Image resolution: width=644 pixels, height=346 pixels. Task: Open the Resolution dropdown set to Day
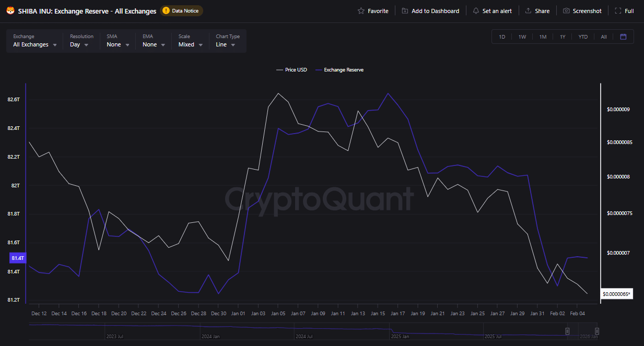pyautogui.click(x=79, y=44)
